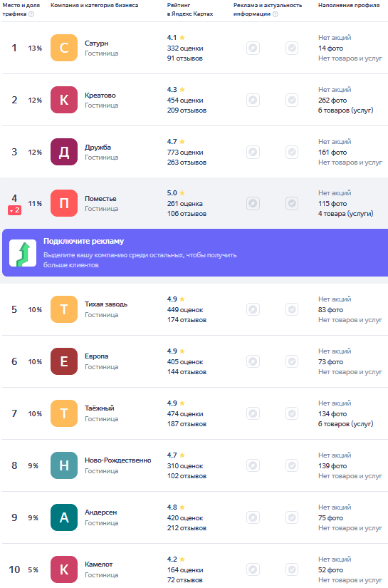Click the relevance checkmark in Креатово row
This screenshot has width=388, height=588.
click(292, 100)
